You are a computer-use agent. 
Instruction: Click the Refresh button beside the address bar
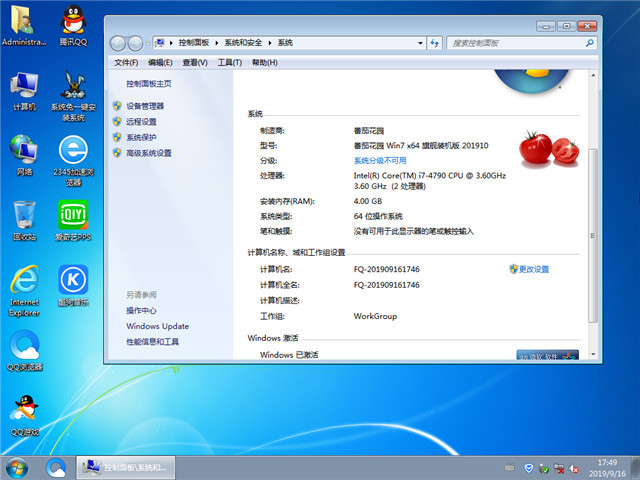tap(434, 43)
